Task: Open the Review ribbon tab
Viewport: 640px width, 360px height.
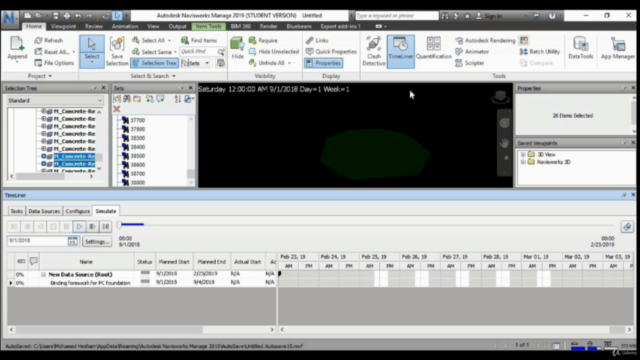Action: [x=94, y=26]
